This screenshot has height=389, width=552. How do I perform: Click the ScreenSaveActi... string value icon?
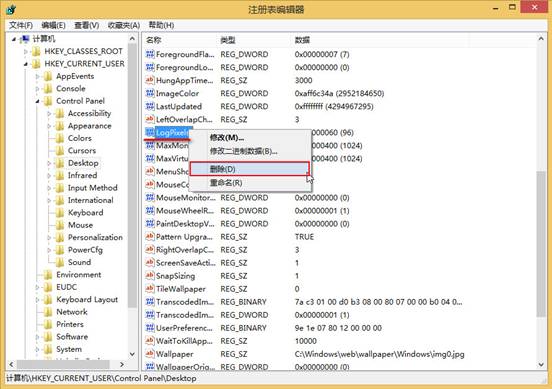[x=150, y=263]
